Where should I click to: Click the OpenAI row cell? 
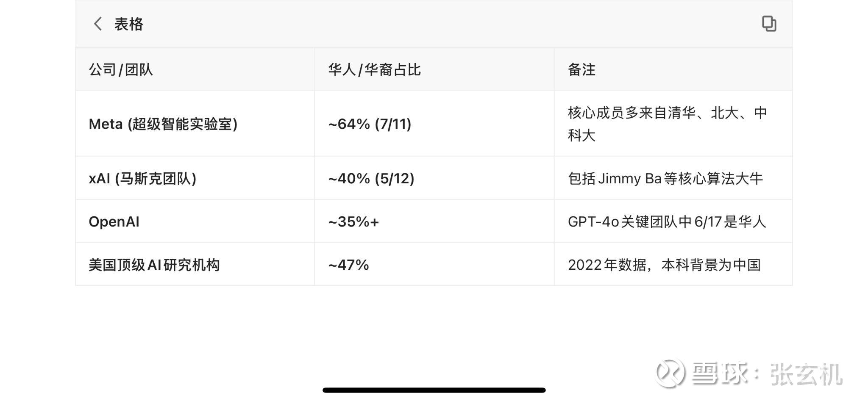pos(114,221)
